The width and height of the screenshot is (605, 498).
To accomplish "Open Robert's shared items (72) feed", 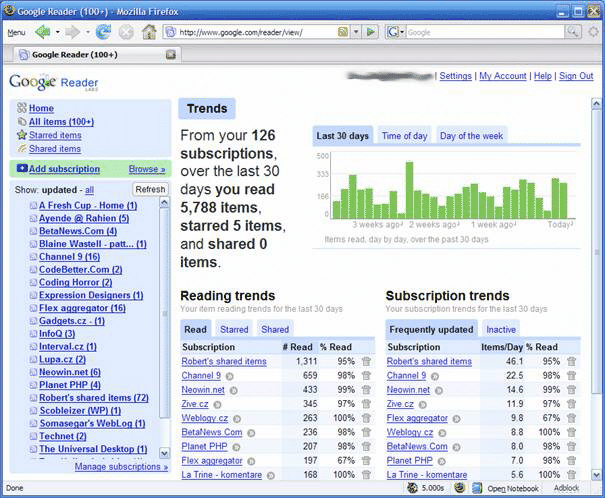I will point(94,398).
